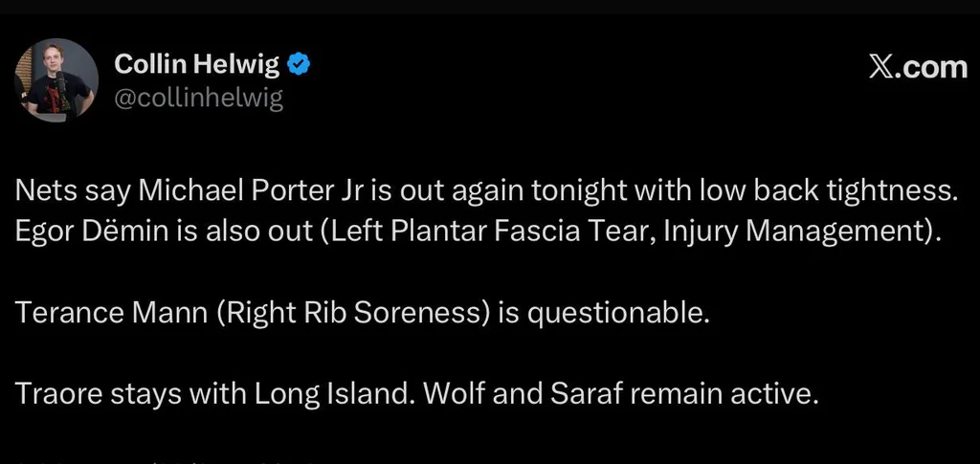Click Collin Helwig's profile avatar
Image resolution: width=980 pixels, height=464 pixels.
click(56, 79)
